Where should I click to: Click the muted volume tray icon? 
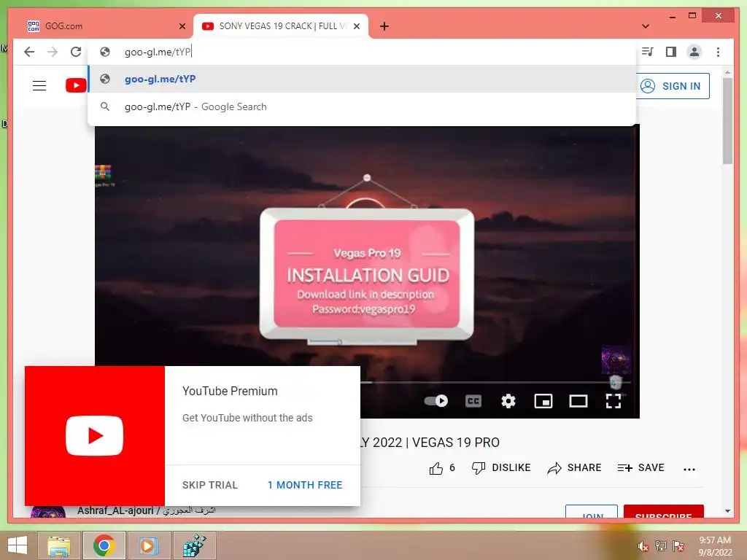click(x=643, y=546)
